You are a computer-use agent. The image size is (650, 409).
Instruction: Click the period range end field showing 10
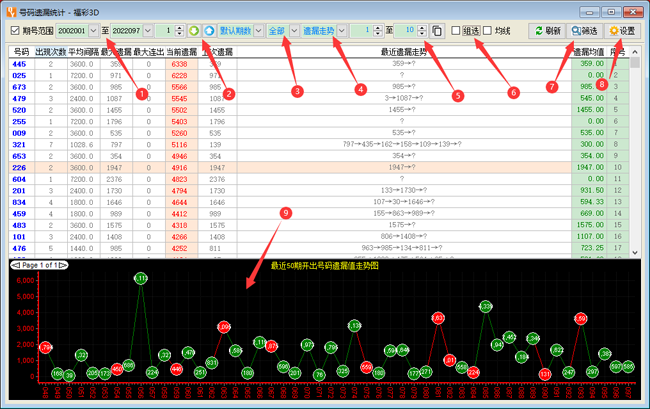click(x=405, y=31)
